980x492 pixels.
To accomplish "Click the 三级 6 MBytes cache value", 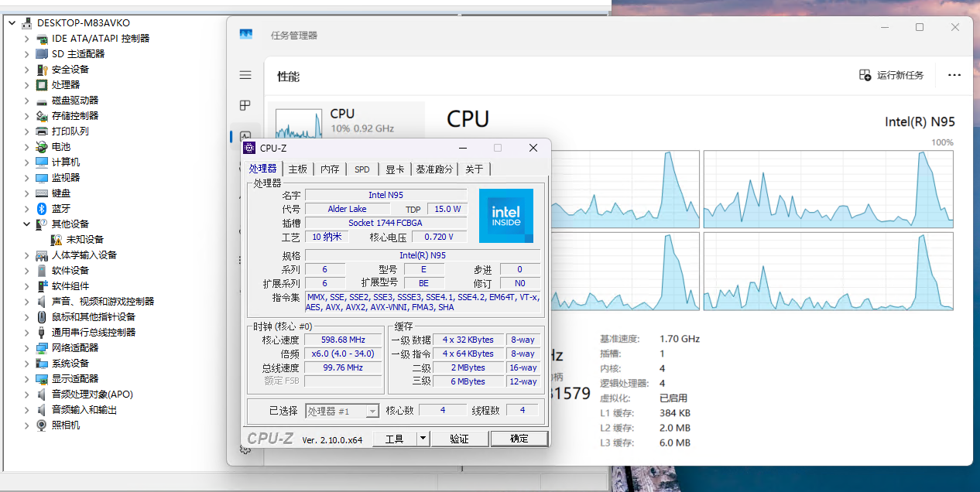I will pyautogui.click(x=468, y=381).
